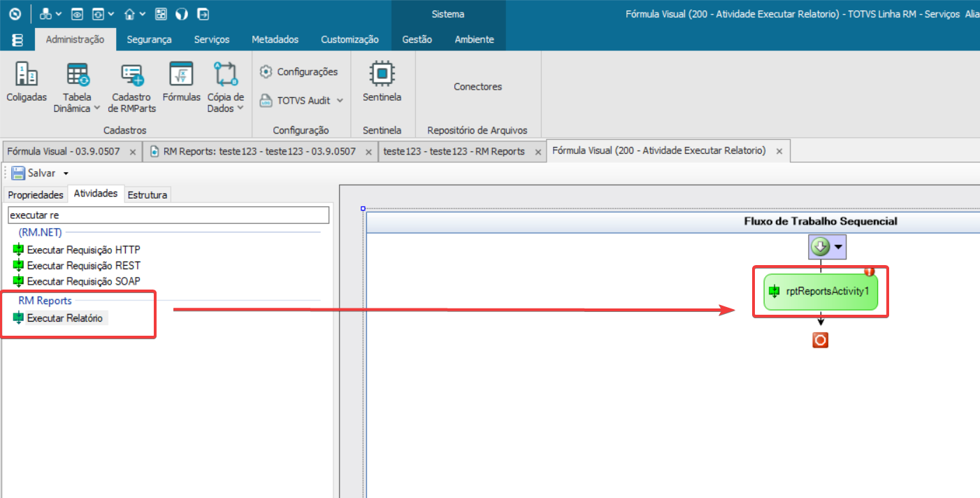980x498 pixels.
Task: Select Executar Requisição HTTP activity
Action: tap(77, 250)
